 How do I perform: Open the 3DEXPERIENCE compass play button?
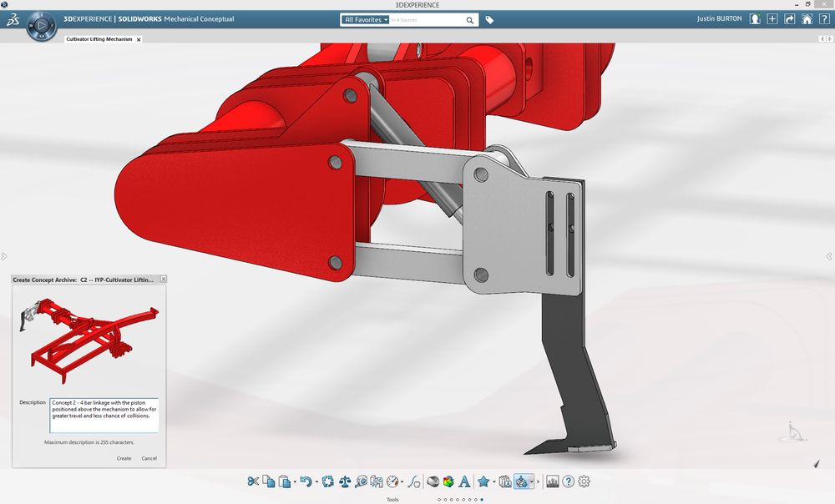pos(40,26)
